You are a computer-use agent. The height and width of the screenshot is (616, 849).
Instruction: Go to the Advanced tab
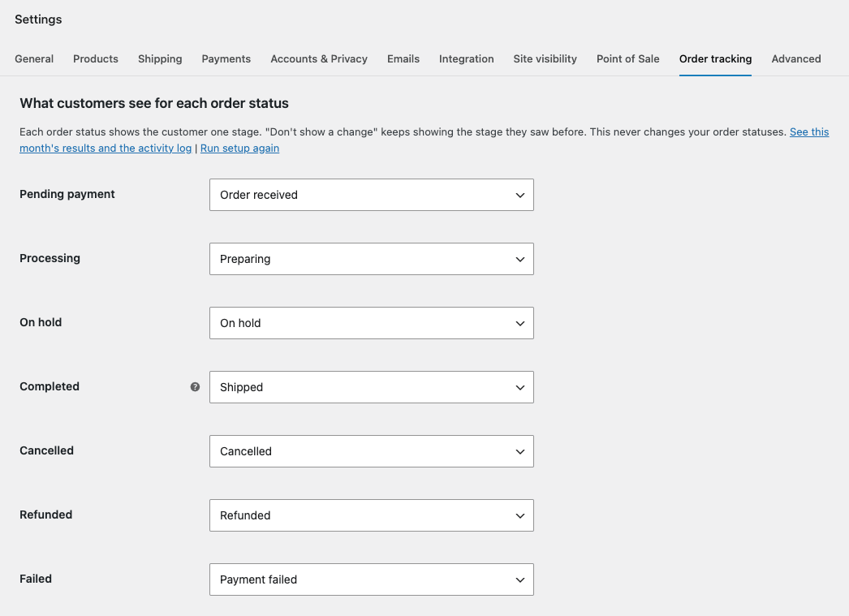click(x=796, y=59)
